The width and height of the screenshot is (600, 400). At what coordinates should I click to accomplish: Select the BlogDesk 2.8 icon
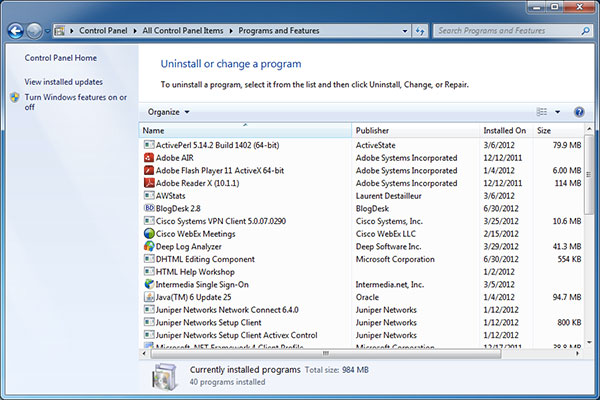[x=149, y=208]
